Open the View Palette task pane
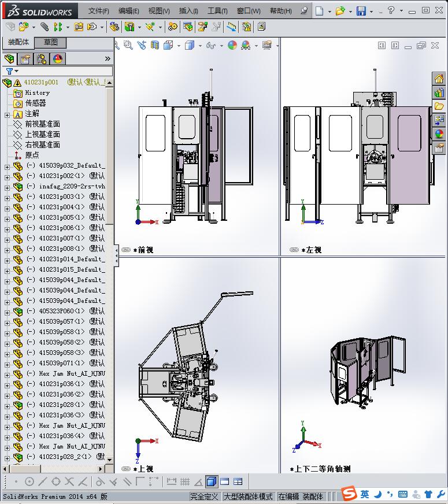Screen dimensions: 448x504 click(x=439, y=120)
